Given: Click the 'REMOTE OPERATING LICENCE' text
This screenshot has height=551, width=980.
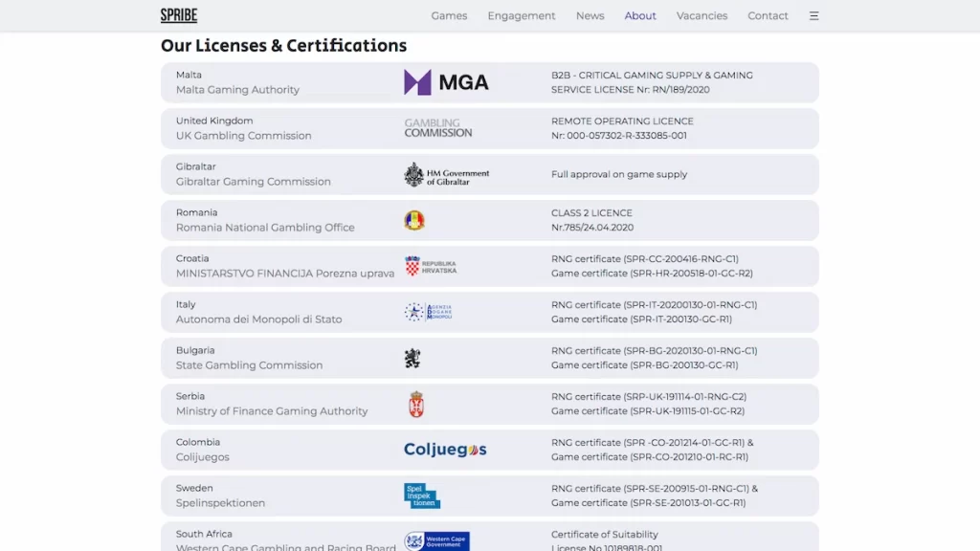Looking at the screenshot, I should pos(622,121).
